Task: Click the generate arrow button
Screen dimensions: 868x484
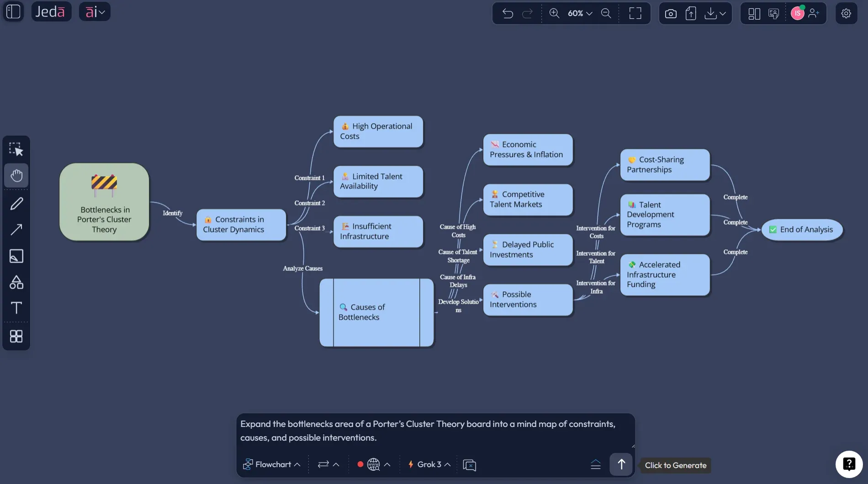Action: (x=620, y=464)
